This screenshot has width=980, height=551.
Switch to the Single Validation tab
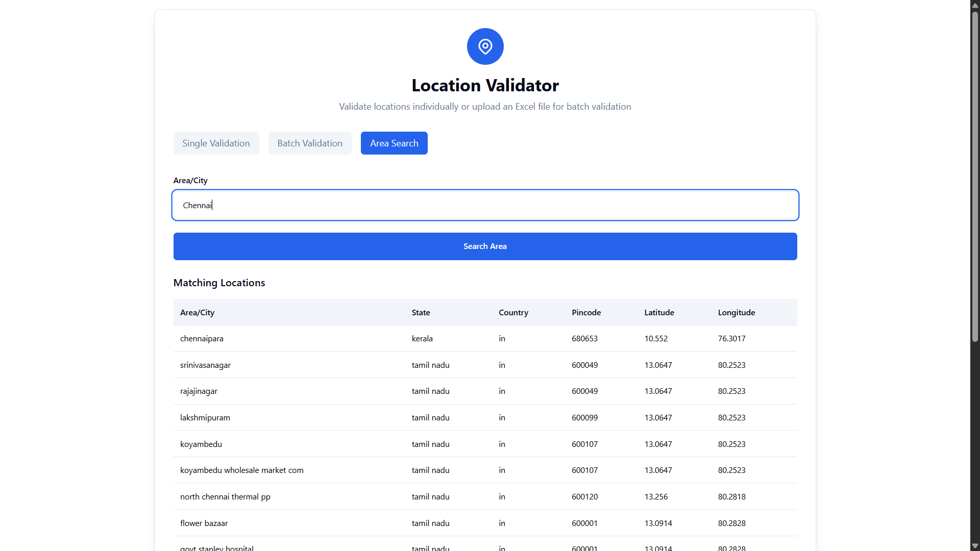[x=216, y=143]
